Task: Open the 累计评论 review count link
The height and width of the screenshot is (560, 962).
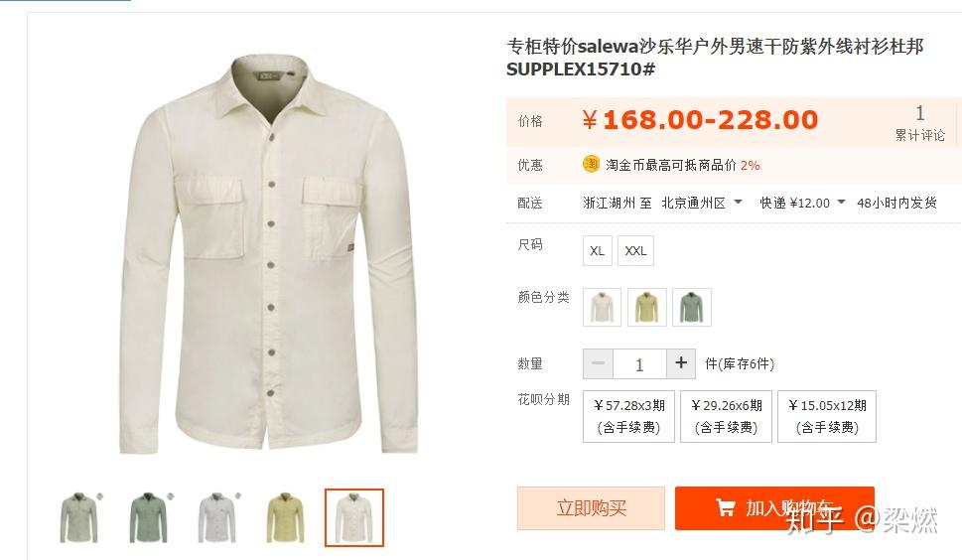Action: [919, 123]
